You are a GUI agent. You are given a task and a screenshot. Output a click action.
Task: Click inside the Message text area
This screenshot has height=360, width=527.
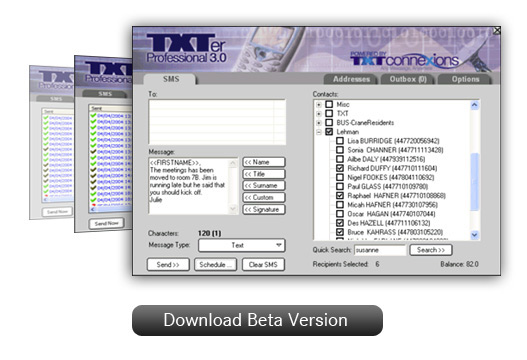189,186
